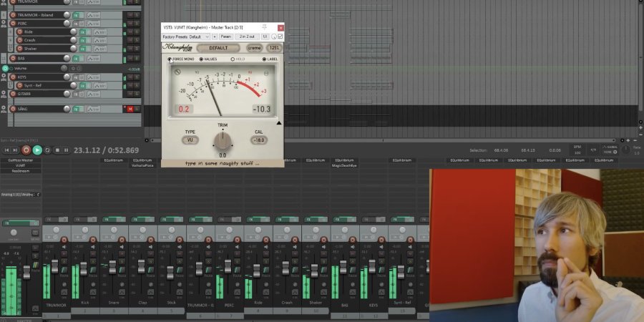Go to project start in transport

[x=6, y=150]
